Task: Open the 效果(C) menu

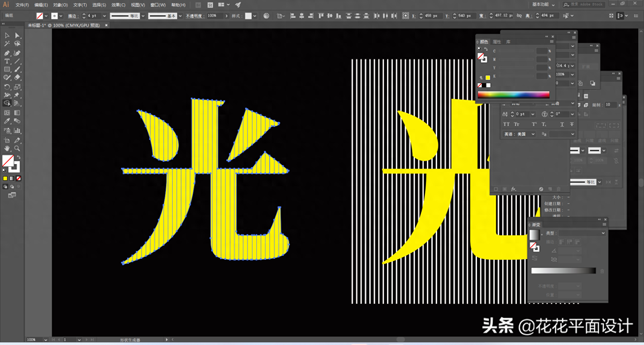Action: pyautogui.click(x=118, y=5)
